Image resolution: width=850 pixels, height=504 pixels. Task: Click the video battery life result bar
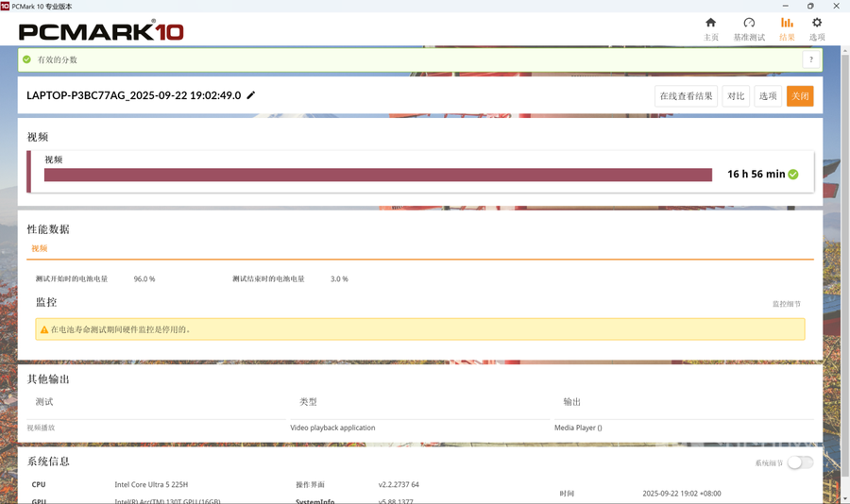(378, 175)
